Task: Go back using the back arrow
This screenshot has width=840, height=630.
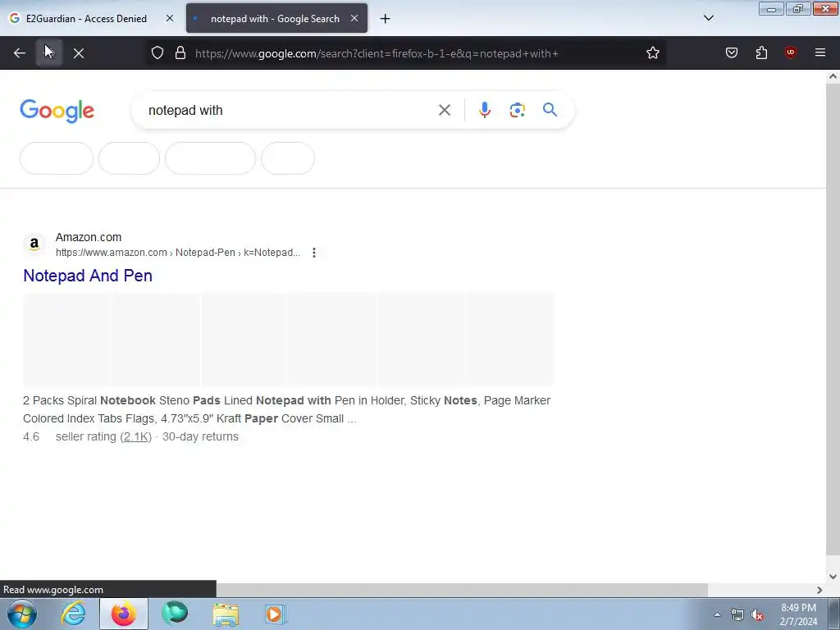Action: click(x=20, y=53)
